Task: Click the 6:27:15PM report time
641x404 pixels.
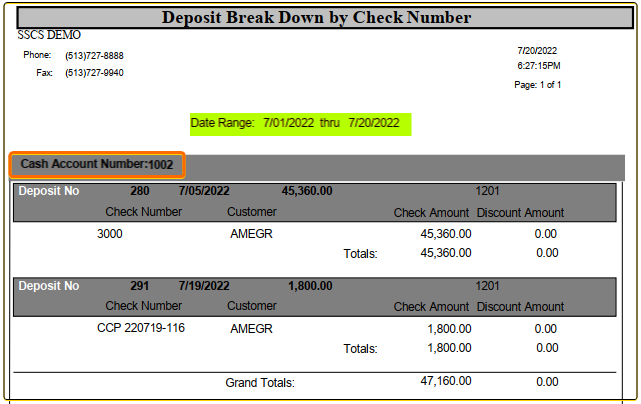Action: click(x=539, y=66)
